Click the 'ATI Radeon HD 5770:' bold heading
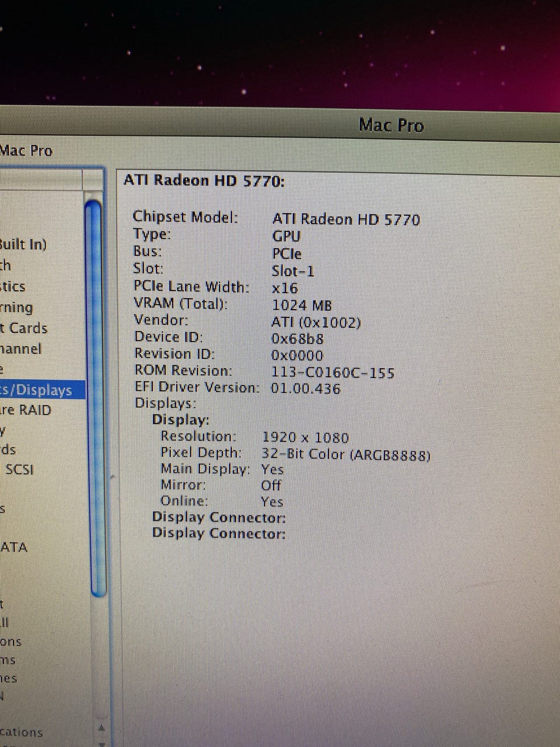560x747 pixels. click(204, 180)
